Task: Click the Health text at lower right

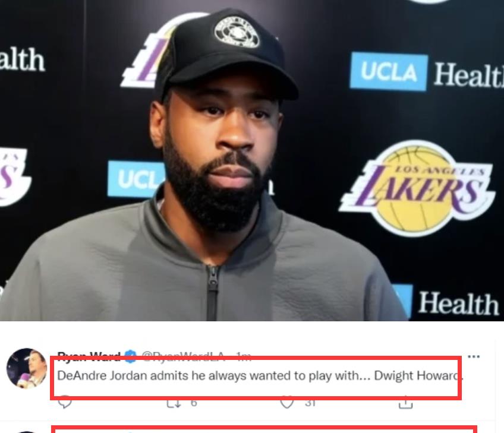Action: (458, 304)
